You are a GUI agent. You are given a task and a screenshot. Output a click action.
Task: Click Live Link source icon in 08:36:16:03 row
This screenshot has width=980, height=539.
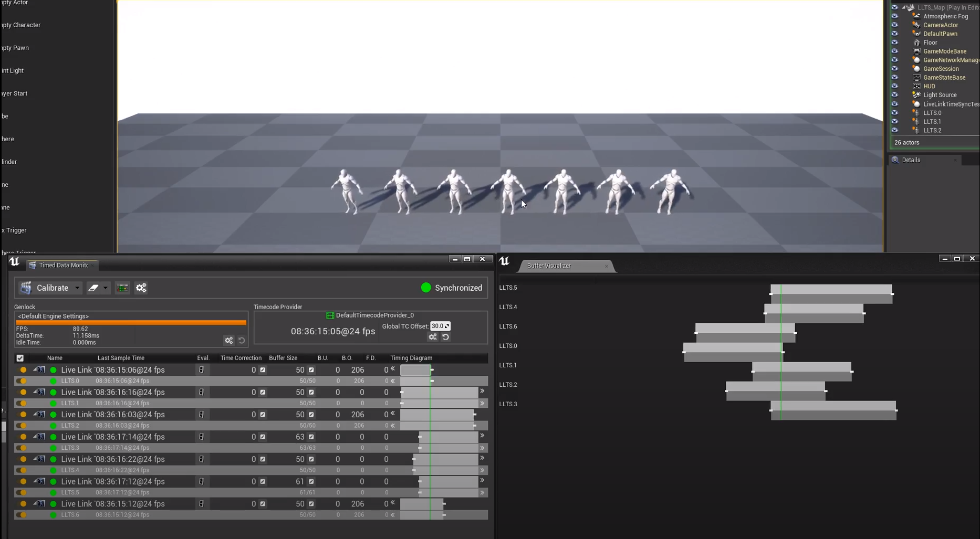[41, 415]
